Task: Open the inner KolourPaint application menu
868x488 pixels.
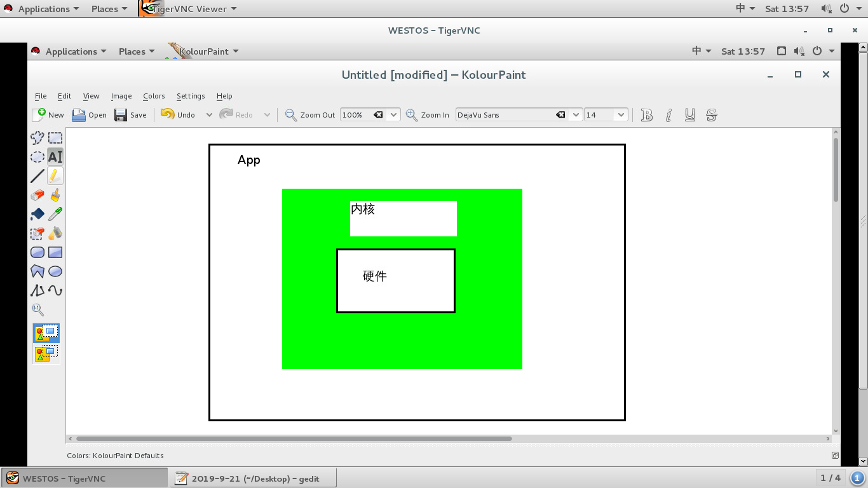Action: tap(203, 51)
